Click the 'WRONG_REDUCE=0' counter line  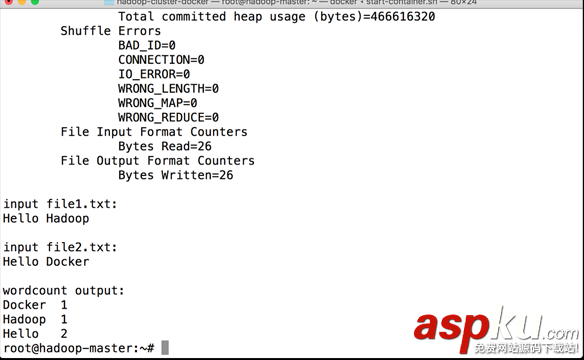(168, 118)
